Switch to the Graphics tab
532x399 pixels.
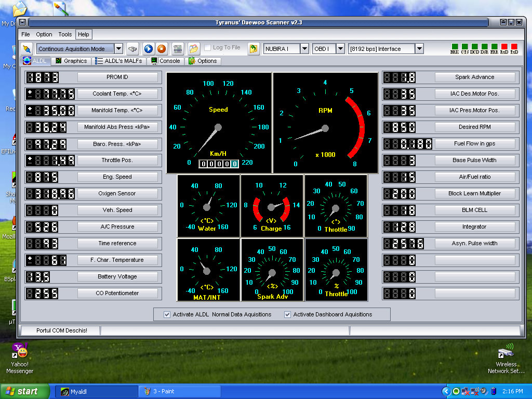[72, 61]
